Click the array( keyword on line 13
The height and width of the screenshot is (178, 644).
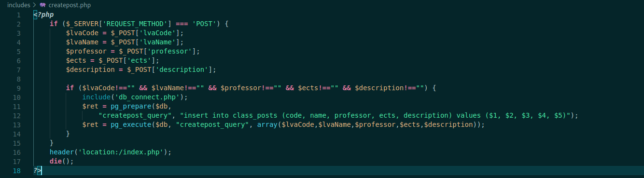tap(266, 124)
